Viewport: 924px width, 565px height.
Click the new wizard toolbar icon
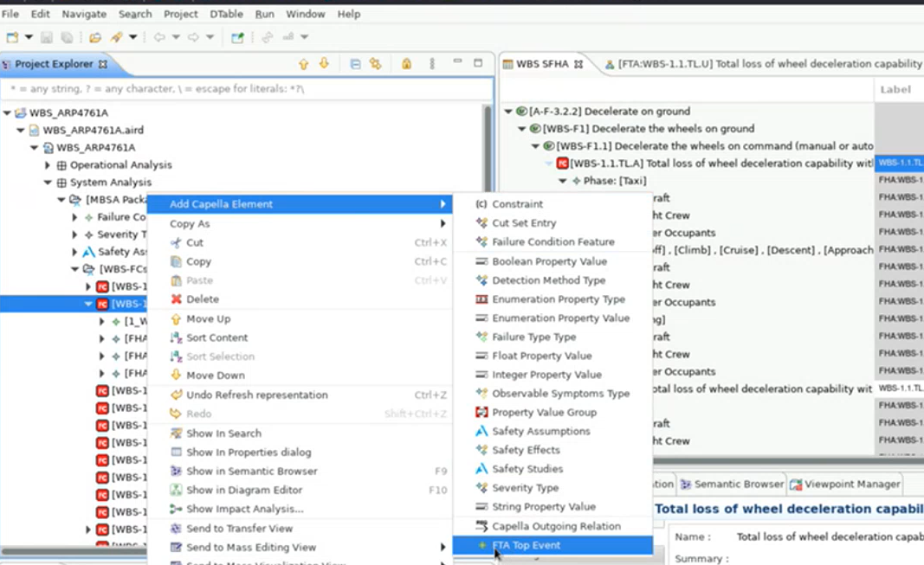tap(12, 37)
